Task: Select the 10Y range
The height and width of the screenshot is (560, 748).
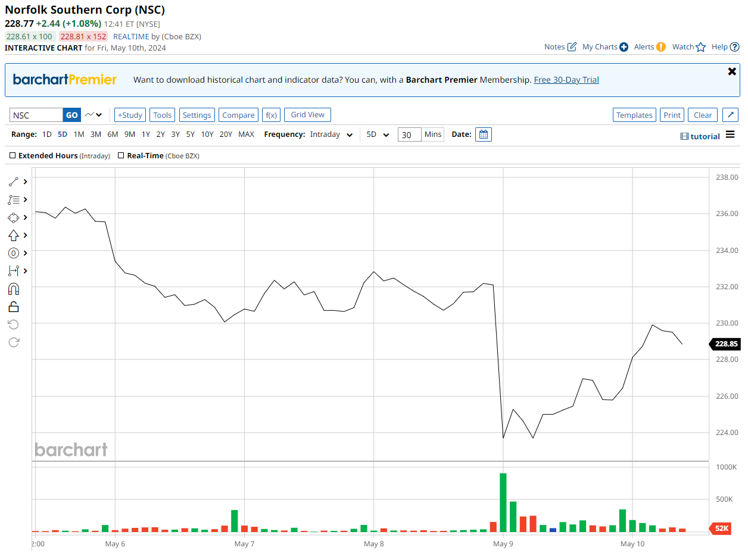Action: coord(207,134)
